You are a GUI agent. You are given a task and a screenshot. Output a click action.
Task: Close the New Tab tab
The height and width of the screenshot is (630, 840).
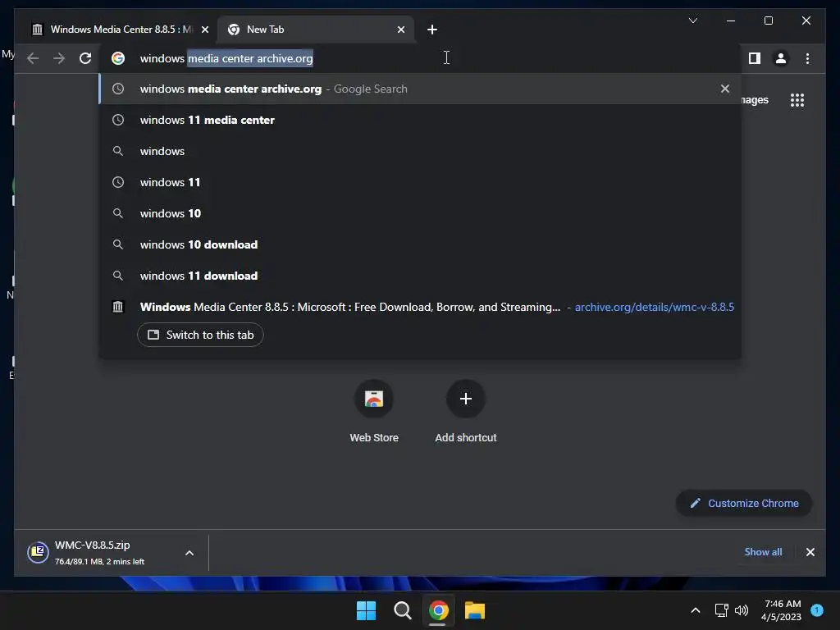tap(400, 30)
